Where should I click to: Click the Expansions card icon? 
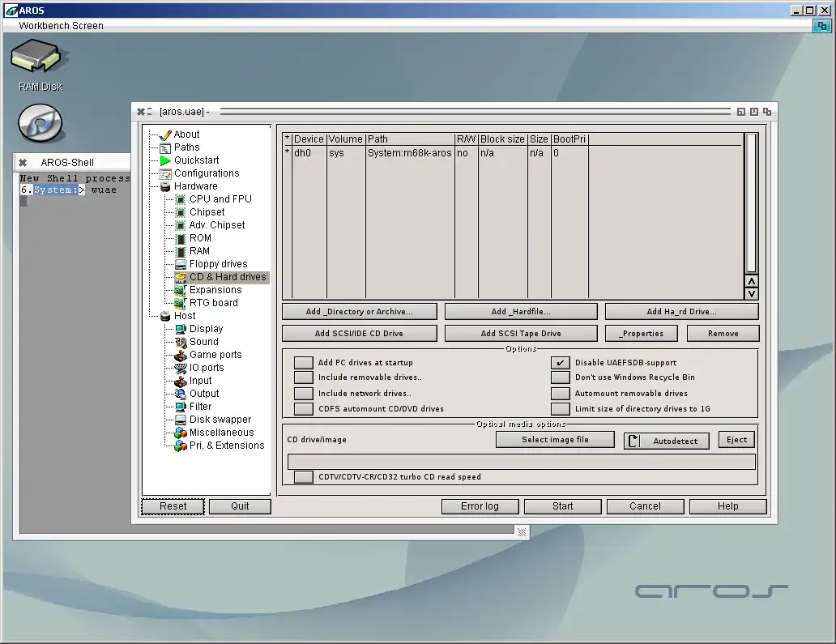pyautogui.click(x=181, y=290)
